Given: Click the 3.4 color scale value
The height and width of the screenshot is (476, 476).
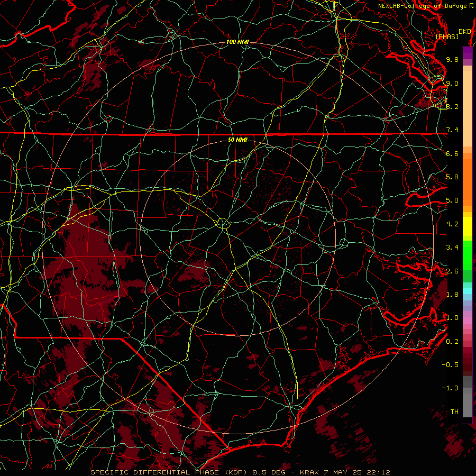Looking at the screenshot, I should (x=452, y=248).
